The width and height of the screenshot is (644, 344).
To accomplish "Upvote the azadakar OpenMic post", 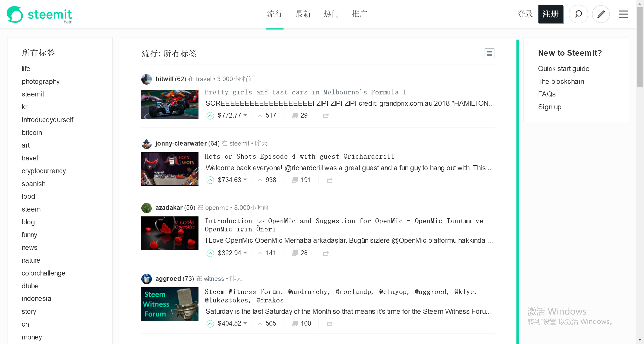I will pyautogui.click(x=210, y=253).
